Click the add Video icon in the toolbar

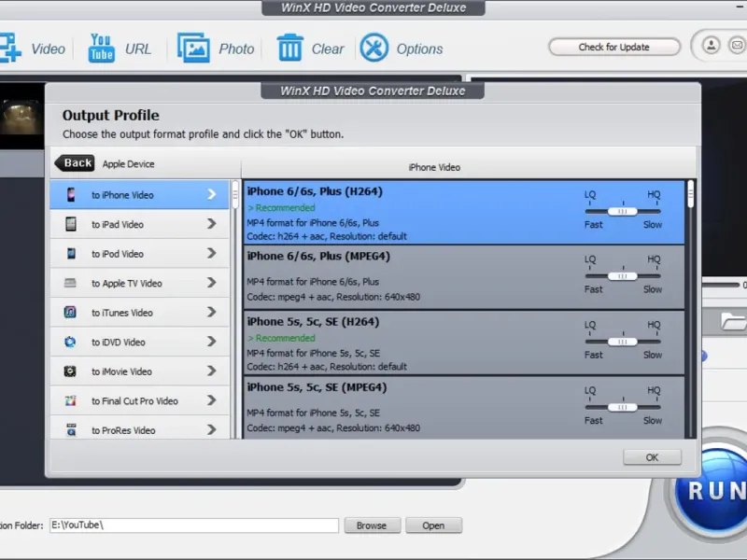9,48
